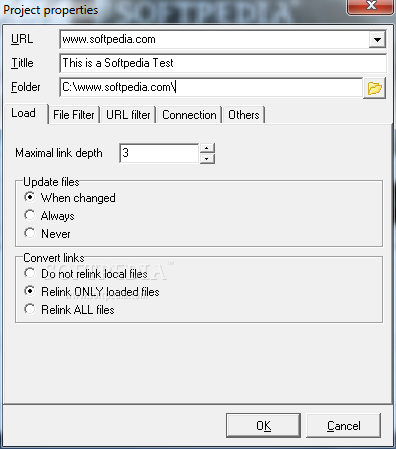Open the Others tab
The image size is (396, 449).
(244, 115)
